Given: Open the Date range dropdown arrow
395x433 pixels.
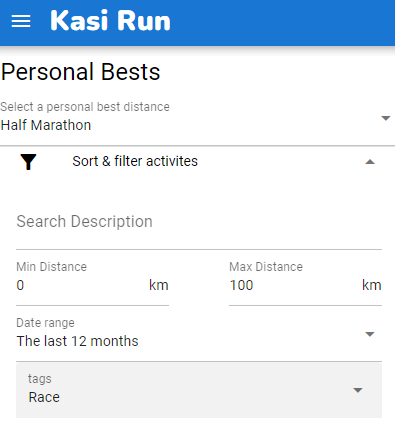Looking at the screenshot, I should 370,334.
